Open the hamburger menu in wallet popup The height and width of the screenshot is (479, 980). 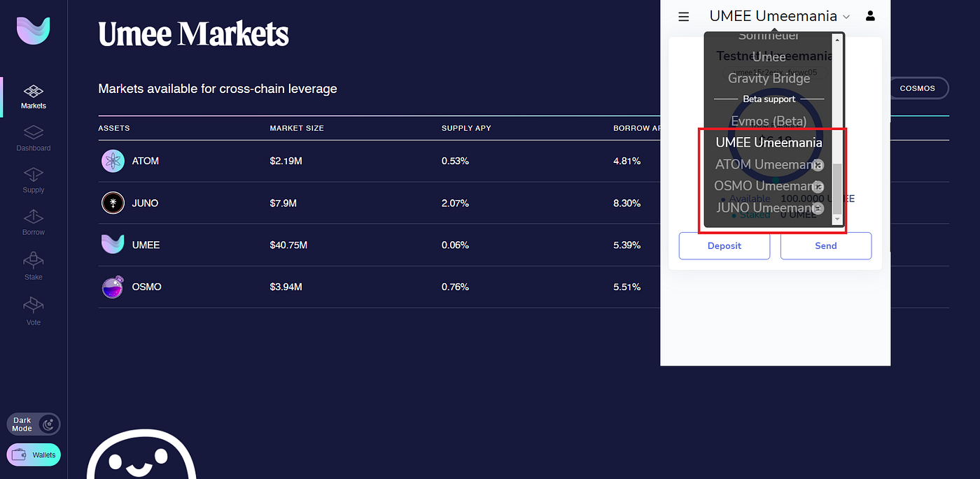(x=684, y=16)
